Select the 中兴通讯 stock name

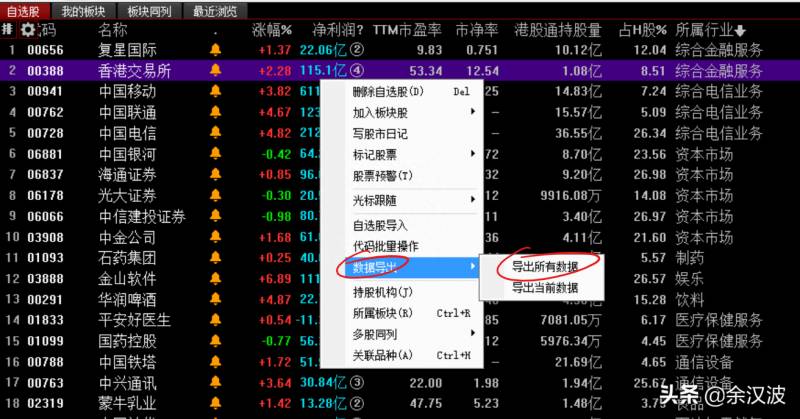(128, 383)
